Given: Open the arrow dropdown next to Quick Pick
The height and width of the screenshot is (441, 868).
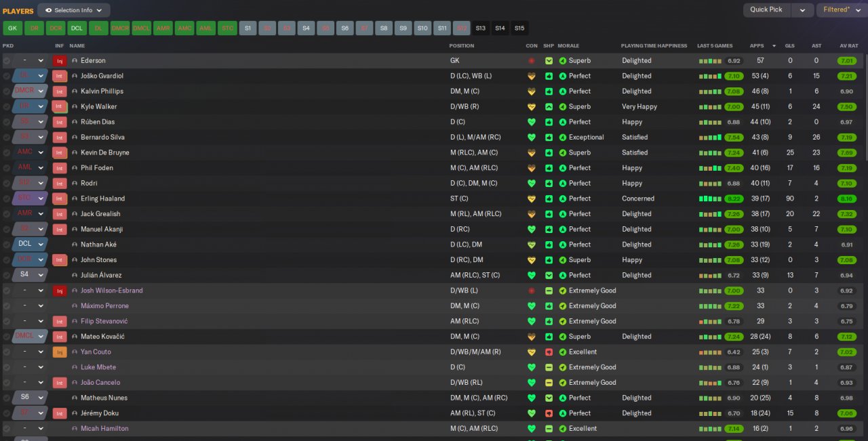Looking at the screenshot, I should click(x=803, y=10).
